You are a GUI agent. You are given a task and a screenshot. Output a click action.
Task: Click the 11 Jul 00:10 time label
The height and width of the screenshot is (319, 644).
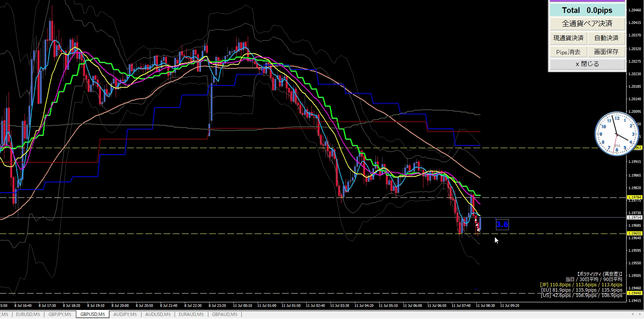(x=242, y=305)
